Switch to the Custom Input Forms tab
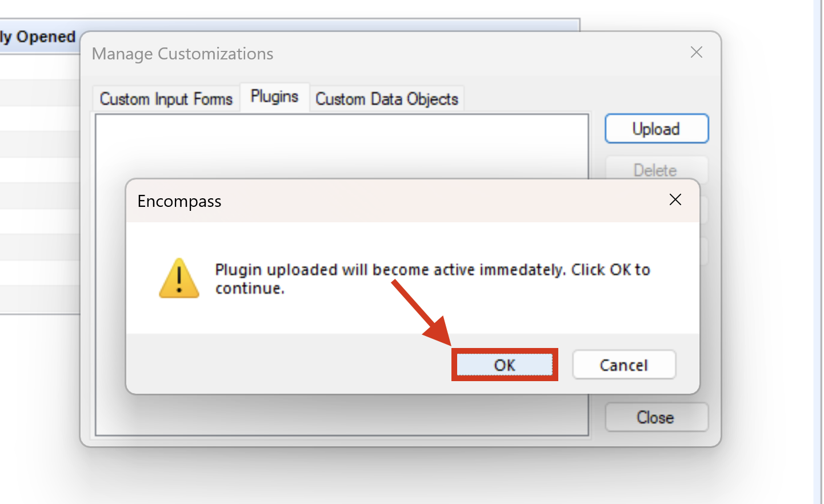The width and height of the screenshot is (824, 504). pos(166,99)
